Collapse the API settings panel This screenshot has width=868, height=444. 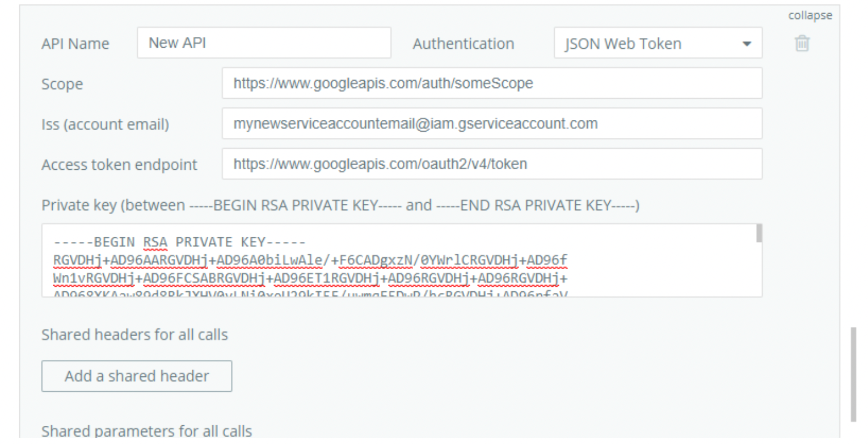click(810, 16)
